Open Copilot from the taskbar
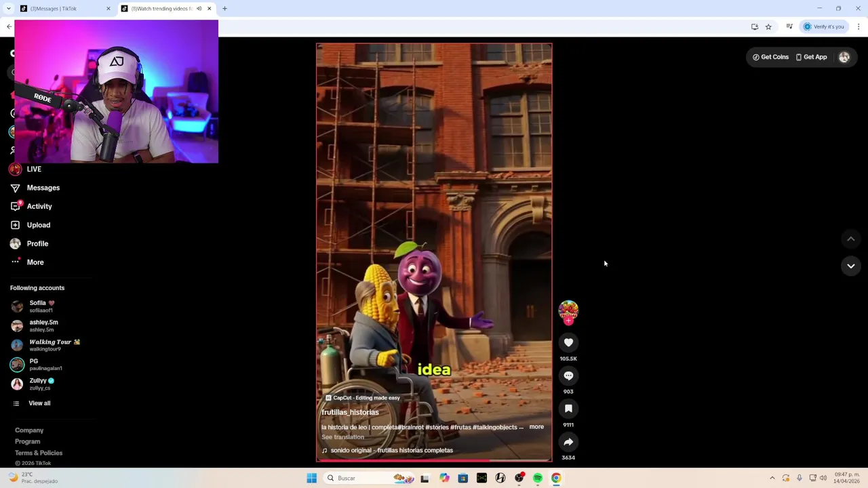The width and height of the screenshot is (868, 488). (x=444, y=479)
